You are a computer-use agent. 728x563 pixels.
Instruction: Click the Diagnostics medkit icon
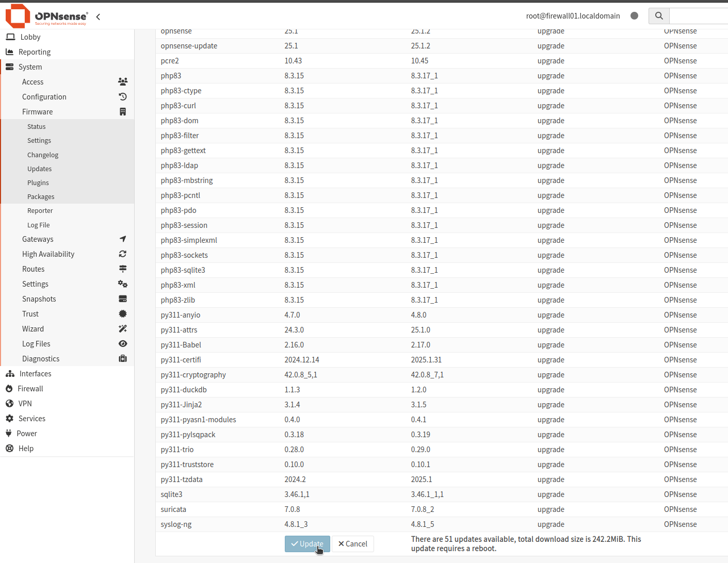click(123, 359)
